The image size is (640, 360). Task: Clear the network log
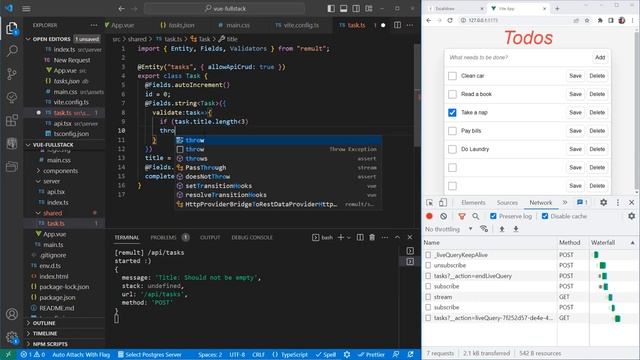(x=444, y=216)
